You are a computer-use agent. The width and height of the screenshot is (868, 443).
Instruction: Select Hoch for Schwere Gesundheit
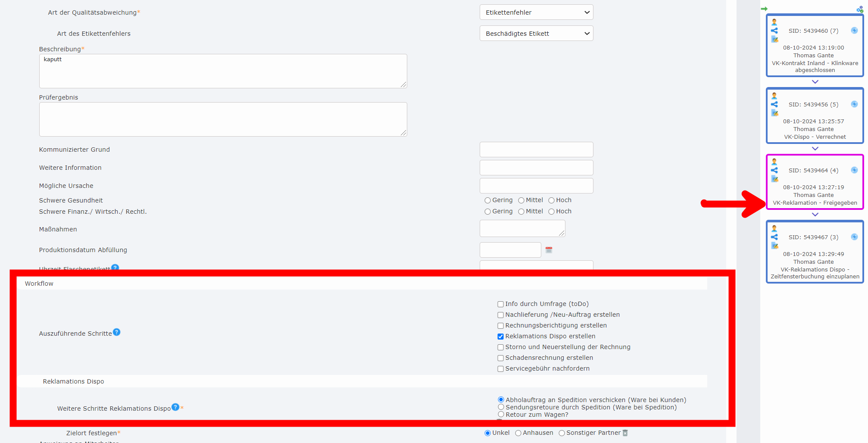(551, 200)
